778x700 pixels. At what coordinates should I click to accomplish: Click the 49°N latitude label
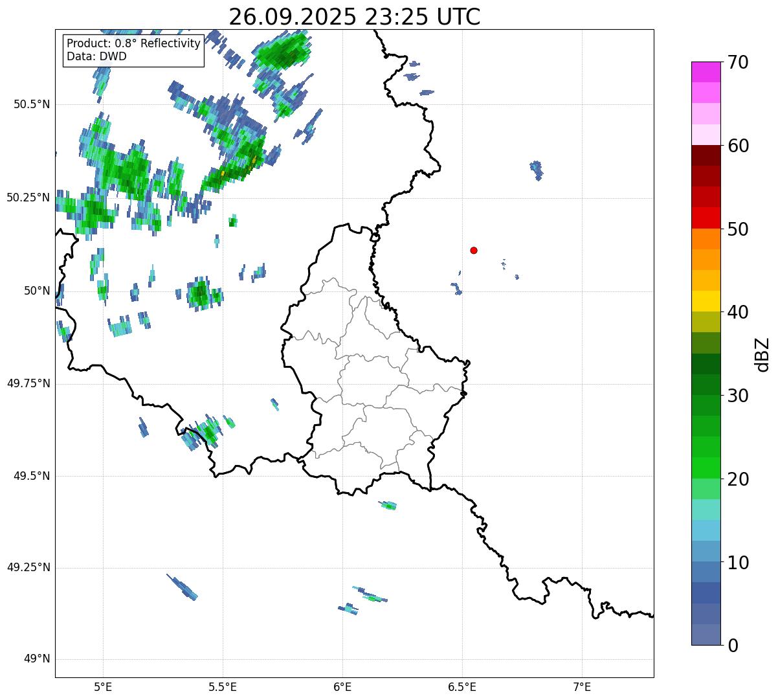pyautogui.click(x=37, y=659)
